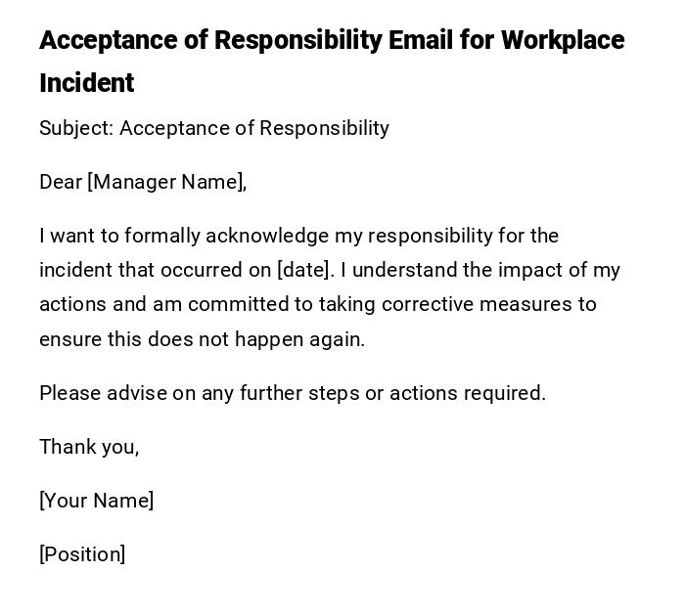Click "Acceptance of Responsibility" in the subject line
Screen dimensions: 685x616
254,128
